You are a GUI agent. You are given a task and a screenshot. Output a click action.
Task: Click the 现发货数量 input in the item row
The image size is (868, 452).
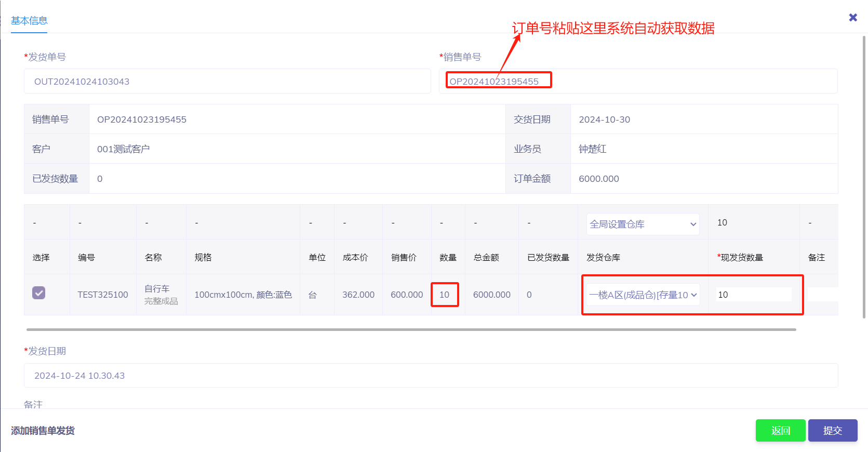[753, 295]
